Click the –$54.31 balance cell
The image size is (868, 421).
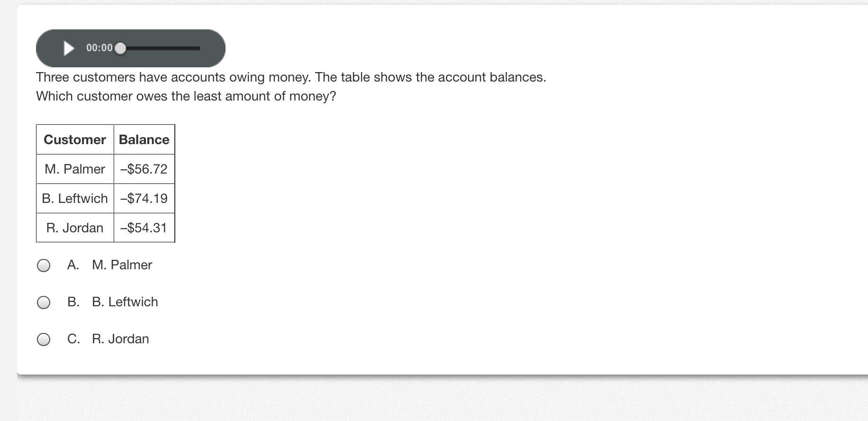(x=144, y=228)
